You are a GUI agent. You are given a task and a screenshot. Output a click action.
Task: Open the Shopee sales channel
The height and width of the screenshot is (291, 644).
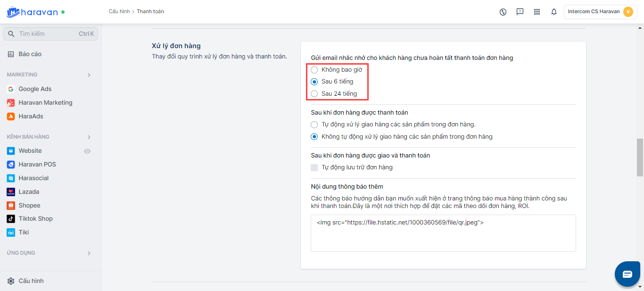coord(29,206)
